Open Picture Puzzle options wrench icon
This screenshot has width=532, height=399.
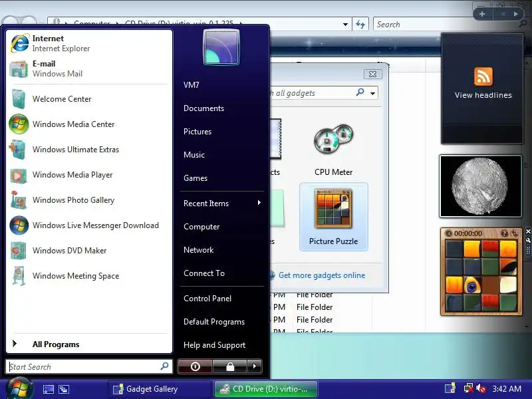point(528,240)
